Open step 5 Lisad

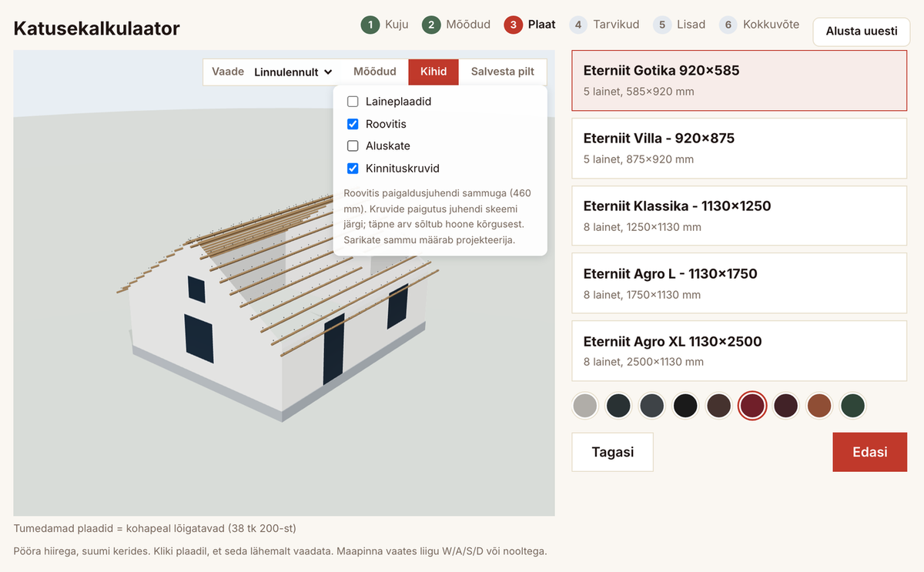point(679,25)
